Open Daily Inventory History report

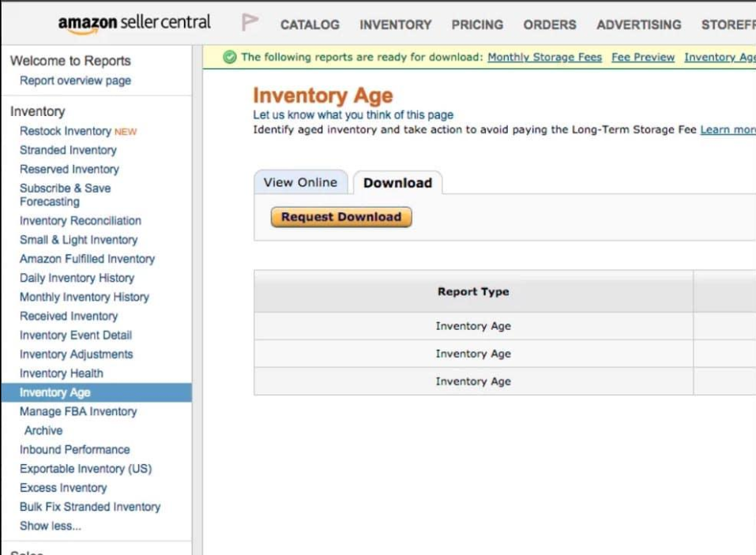(x=77, y=278)
